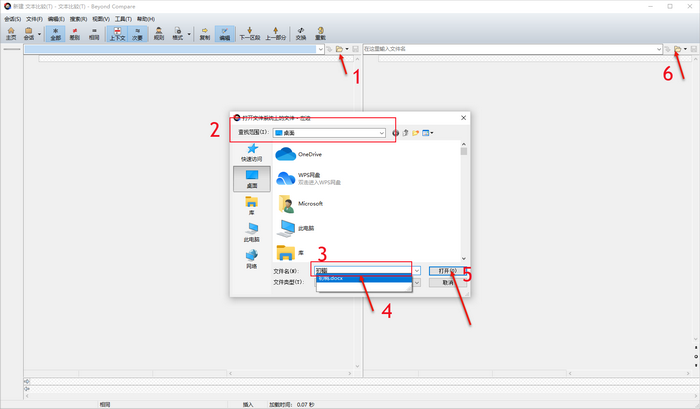Click the 格式 format toolbar icon
700x409 pixels.
pos(178,33)
